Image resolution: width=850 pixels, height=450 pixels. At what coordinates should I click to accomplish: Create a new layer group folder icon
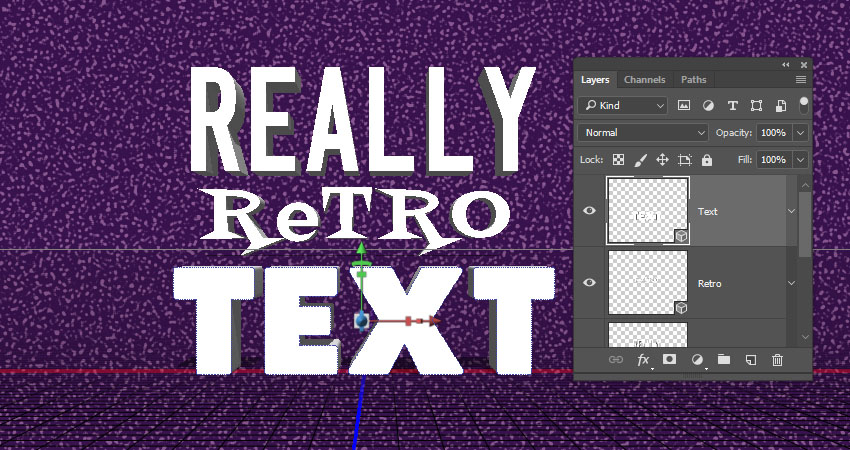tap(724, 360)
